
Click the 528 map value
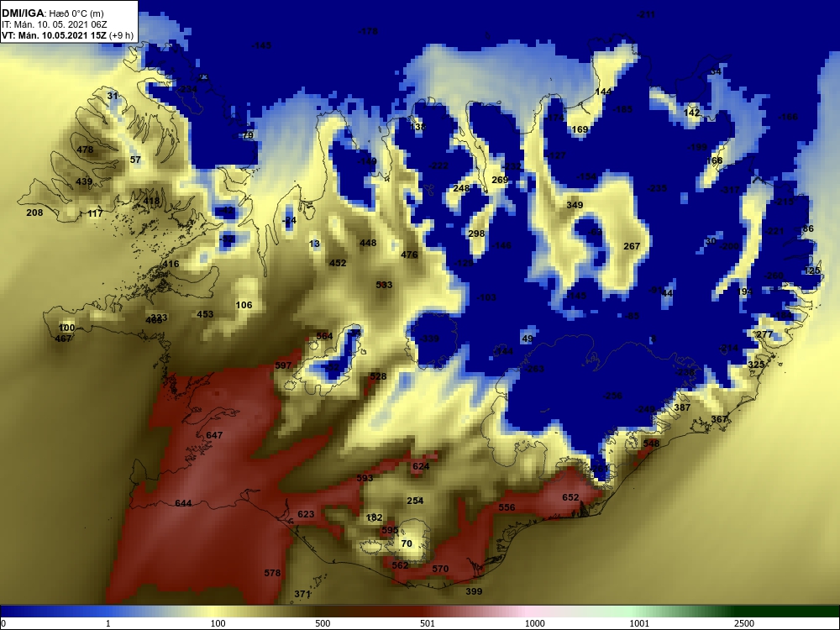pos(378,376)
